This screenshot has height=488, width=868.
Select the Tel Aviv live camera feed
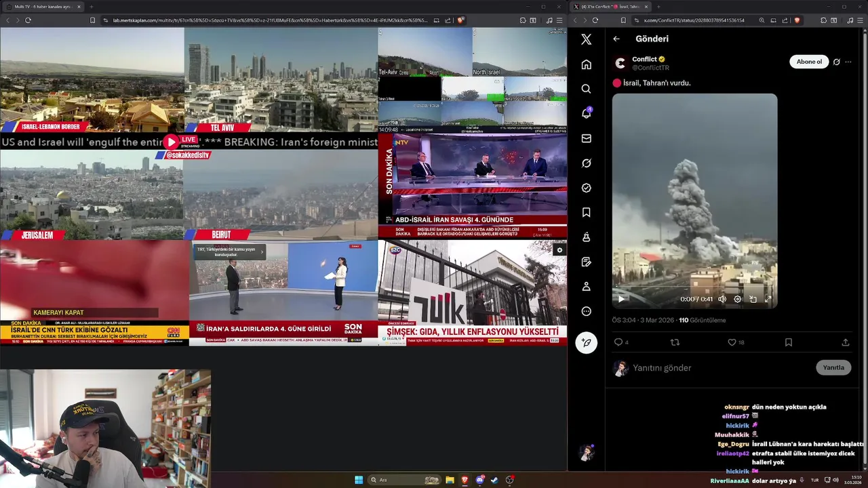(281, 79)
